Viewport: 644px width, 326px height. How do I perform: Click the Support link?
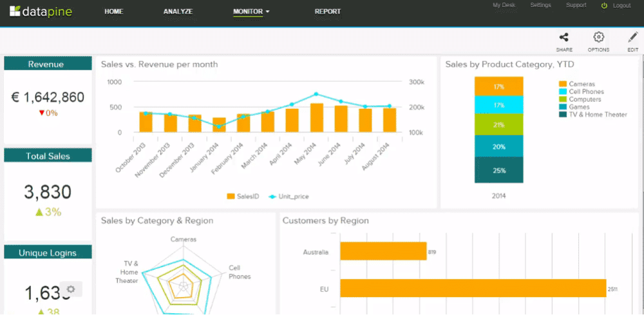point(576,5)
